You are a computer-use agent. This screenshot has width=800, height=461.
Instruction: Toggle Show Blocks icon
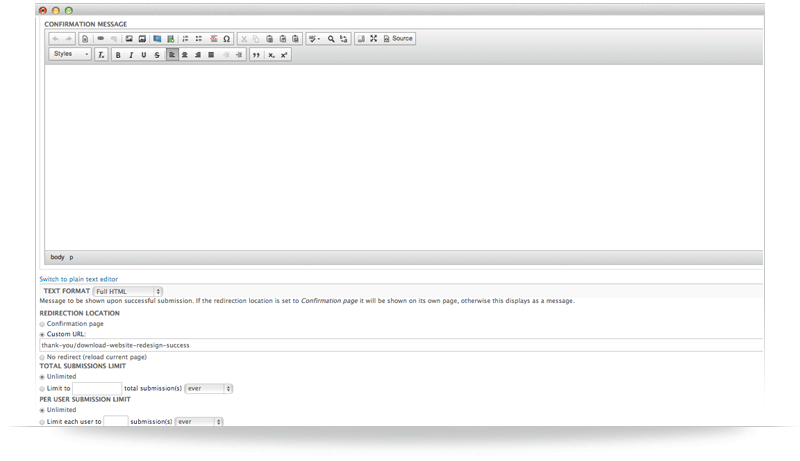click(361, 39)
